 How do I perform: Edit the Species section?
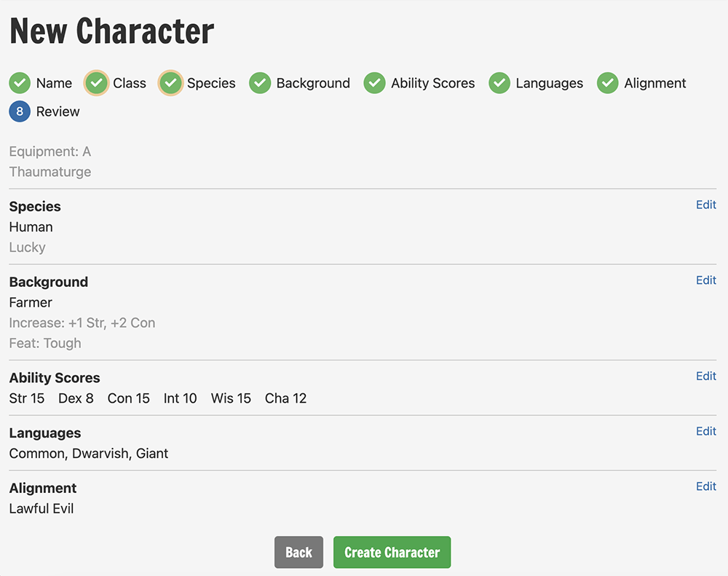(x=706, y=205)
